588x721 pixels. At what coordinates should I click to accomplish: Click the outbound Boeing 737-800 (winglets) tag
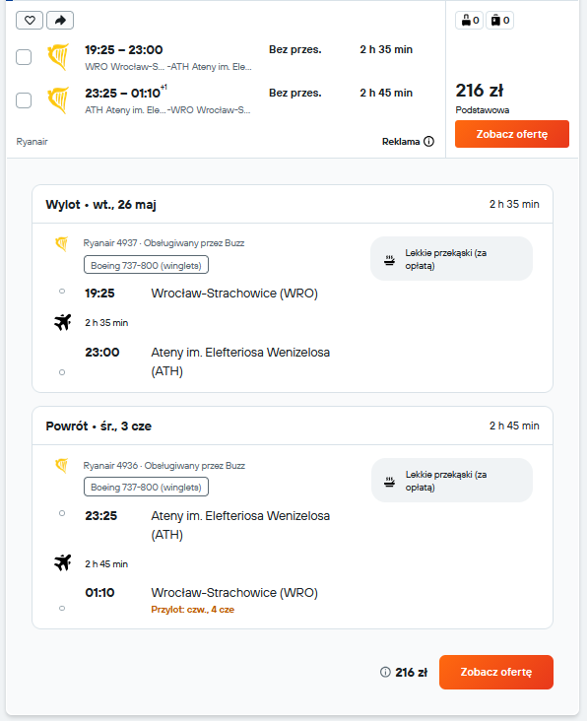pyautogui.click(x=146, y=265)
